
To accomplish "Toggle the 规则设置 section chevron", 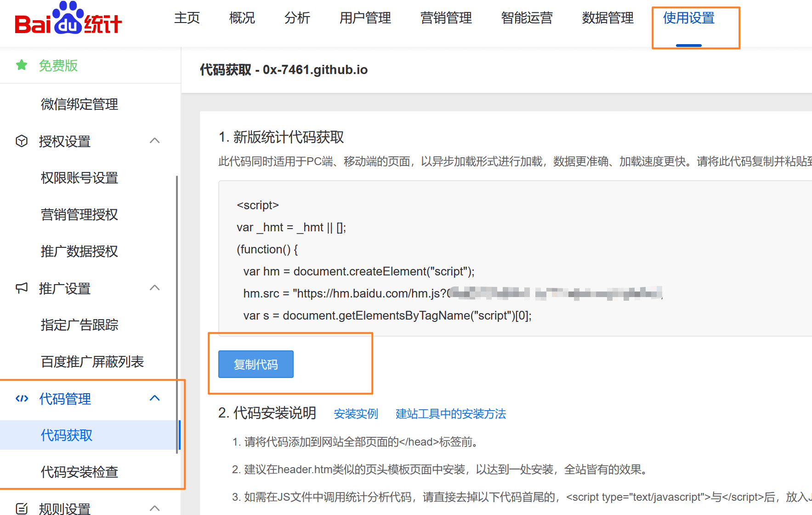I will [x=155, y=508].
